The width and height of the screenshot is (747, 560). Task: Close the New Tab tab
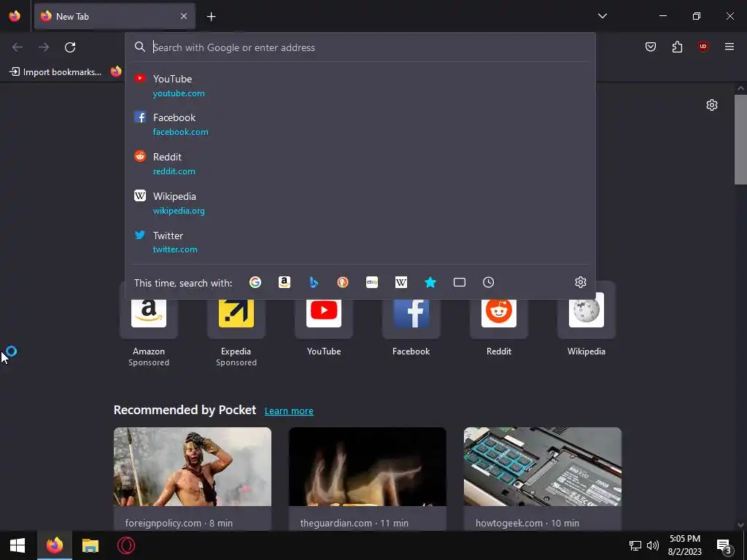pos(184,16)
